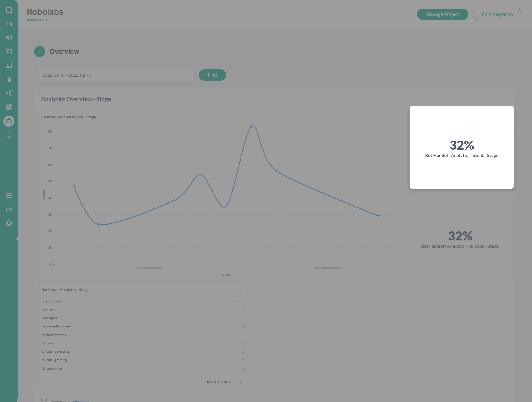
Task: Open the mail envelope sidebar icon
Action: coord(9,24)
